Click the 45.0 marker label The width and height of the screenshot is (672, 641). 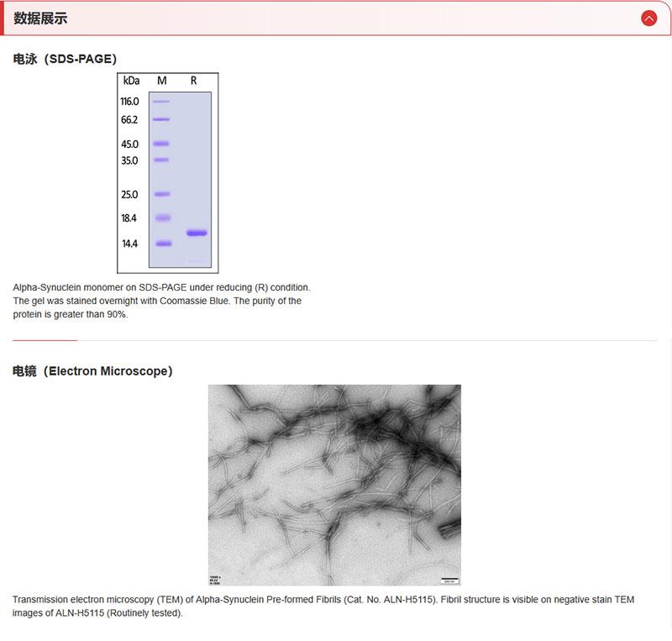pos(129,144)
